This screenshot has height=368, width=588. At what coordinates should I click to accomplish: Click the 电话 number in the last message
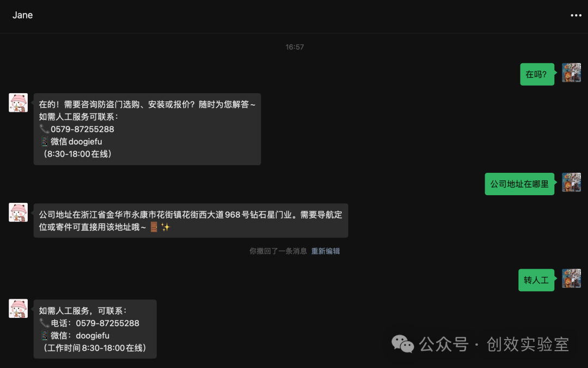[x=107, y=323]
